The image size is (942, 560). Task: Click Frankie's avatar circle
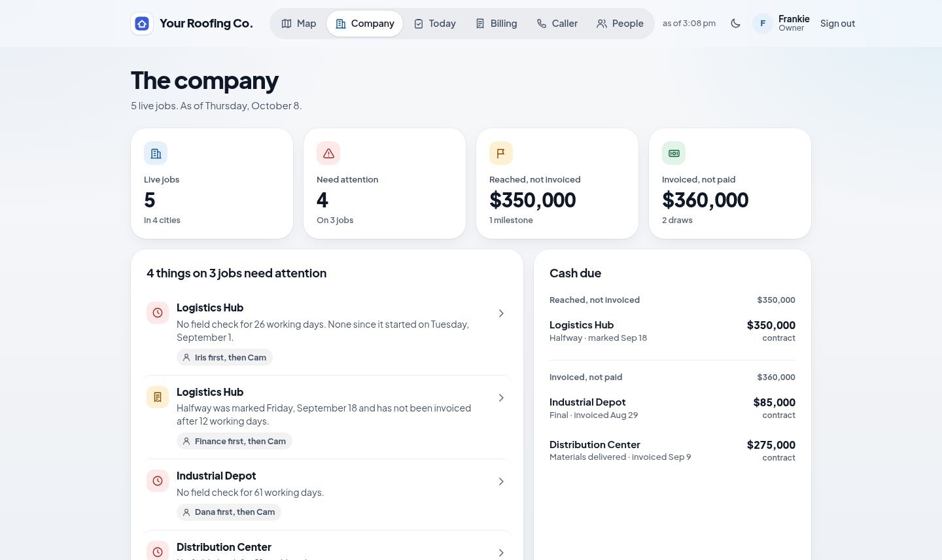[763, 24]
